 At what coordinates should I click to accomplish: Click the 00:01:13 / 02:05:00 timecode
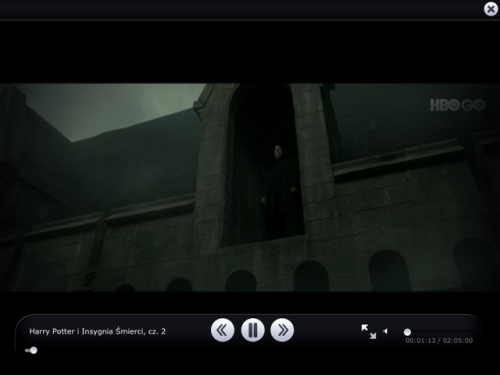click(439, 341)
